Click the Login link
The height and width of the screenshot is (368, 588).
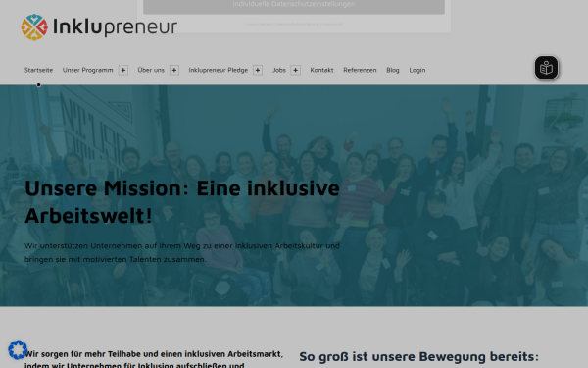417,70
